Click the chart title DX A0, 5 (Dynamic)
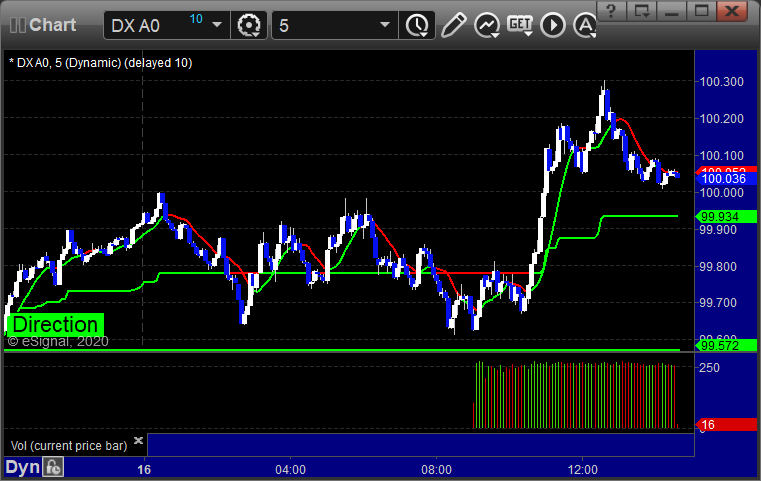Screen dimensions: 761x481 click(x=68, y=63)
